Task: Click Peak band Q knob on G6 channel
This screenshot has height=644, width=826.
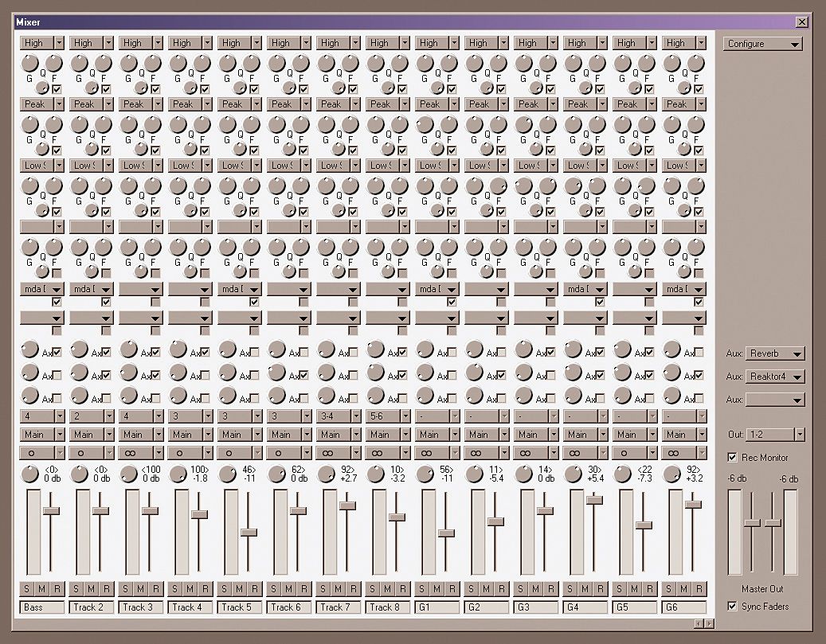Action: click(683, 148)
